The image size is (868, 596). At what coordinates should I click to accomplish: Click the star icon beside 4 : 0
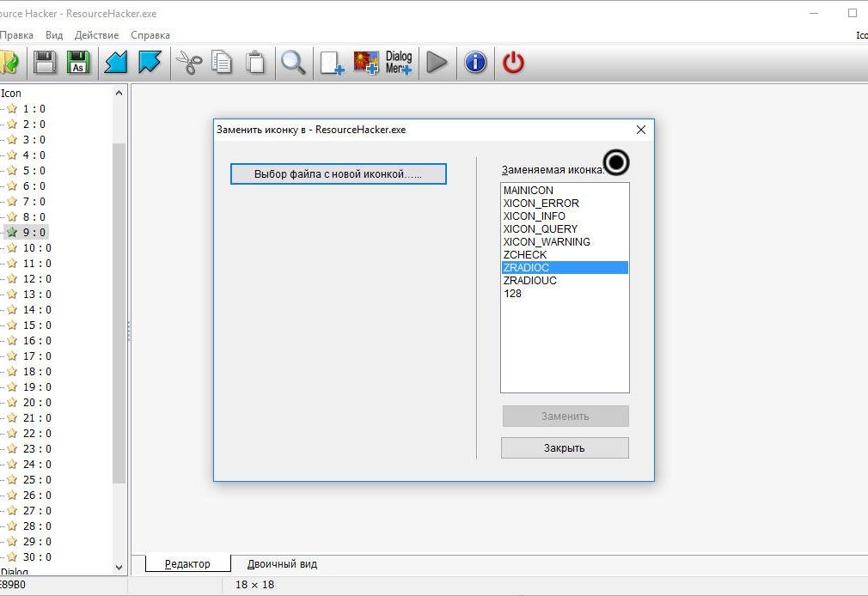[12, 155]
